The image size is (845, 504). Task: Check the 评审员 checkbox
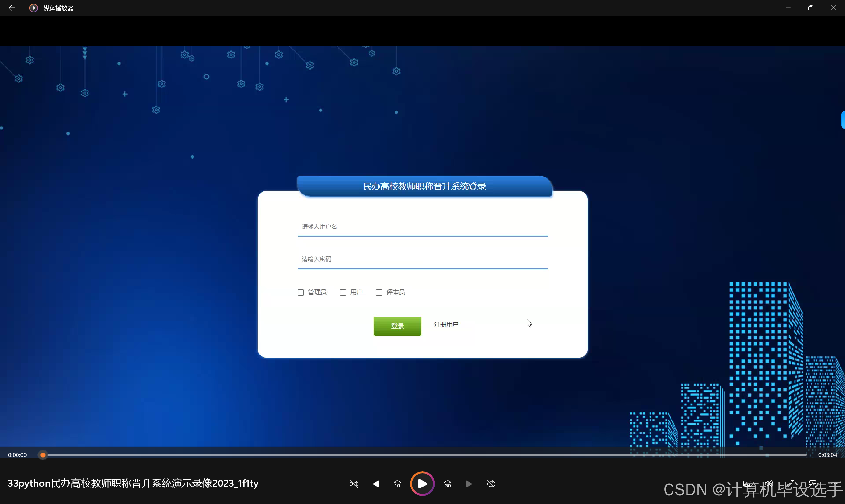point(379,292)
